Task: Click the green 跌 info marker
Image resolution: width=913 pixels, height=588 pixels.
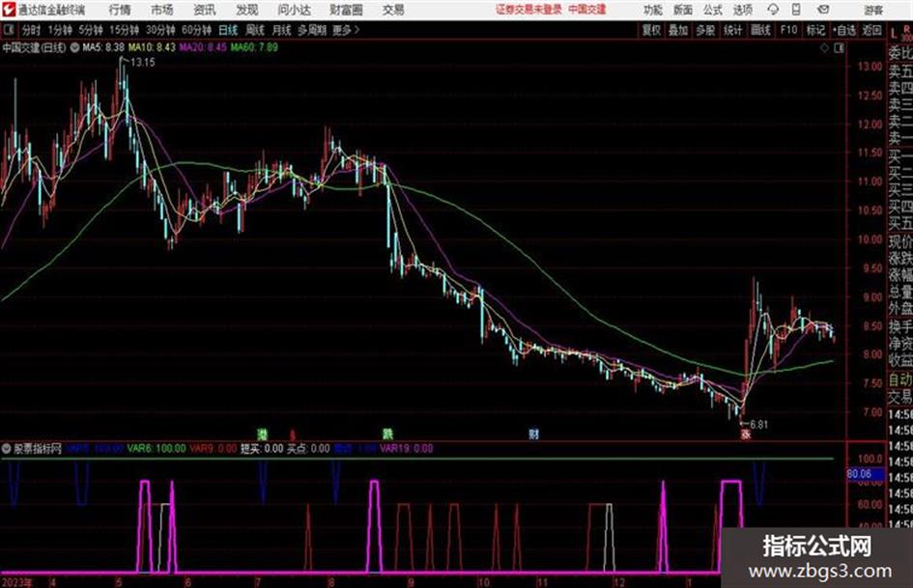Action: coord(387,434)
